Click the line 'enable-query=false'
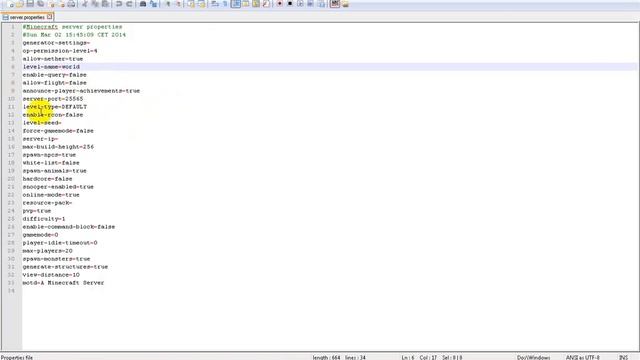This screenshot has width=640, height=360. pyautogui.click(x=54, y=75)
